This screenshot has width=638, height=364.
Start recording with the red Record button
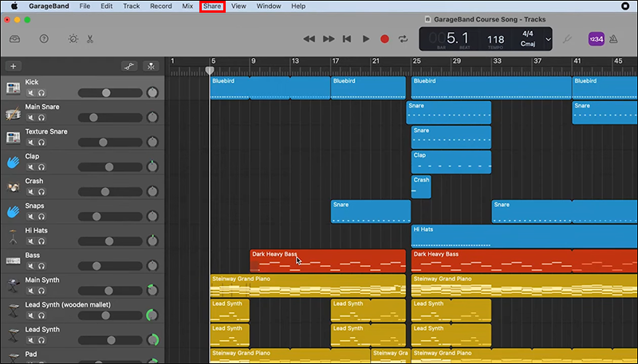pos(384,39)
